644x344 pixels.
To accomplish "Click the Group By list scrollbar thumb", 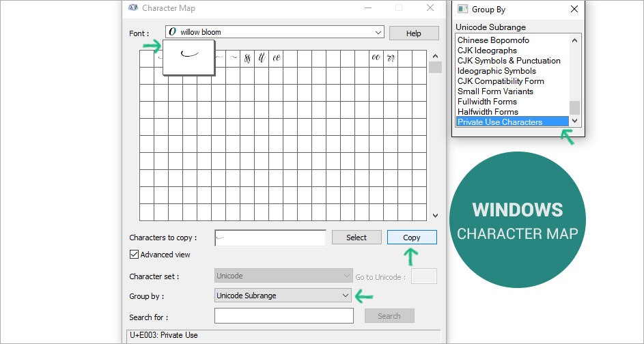I will tap(574, 108).
